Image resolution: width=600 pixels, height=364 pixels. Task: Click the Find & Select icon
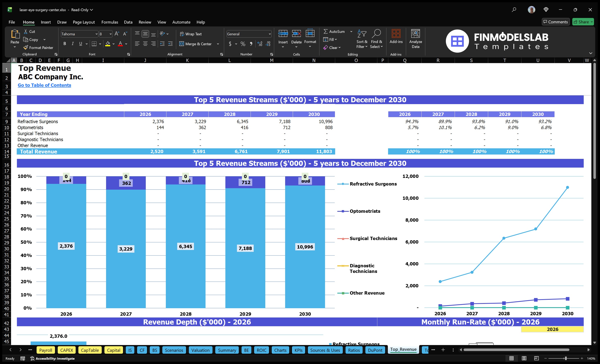point(376,39)
